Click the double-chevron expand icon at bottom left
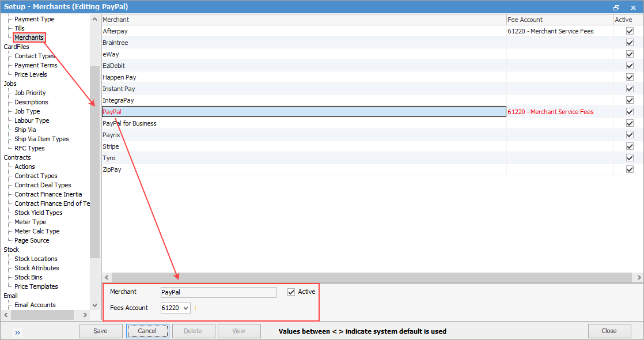This screenshot has height=340, width=644. coord(17,333)
